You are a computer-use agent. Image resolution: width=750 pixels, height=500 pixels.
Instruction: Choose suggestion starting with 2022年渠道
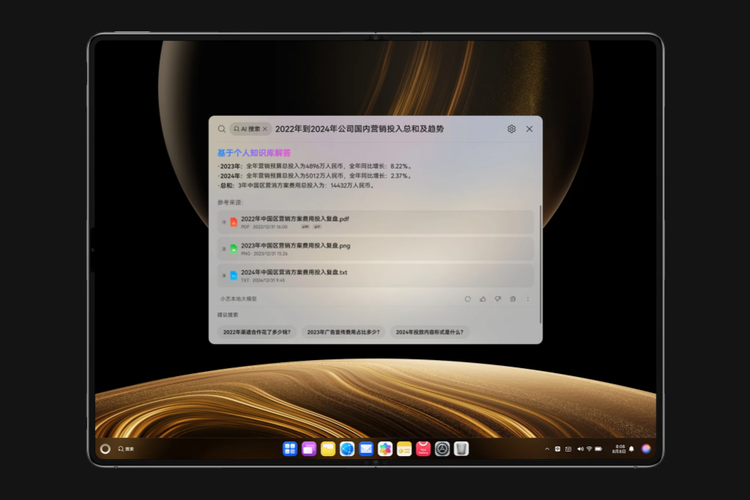coord(257,332)
